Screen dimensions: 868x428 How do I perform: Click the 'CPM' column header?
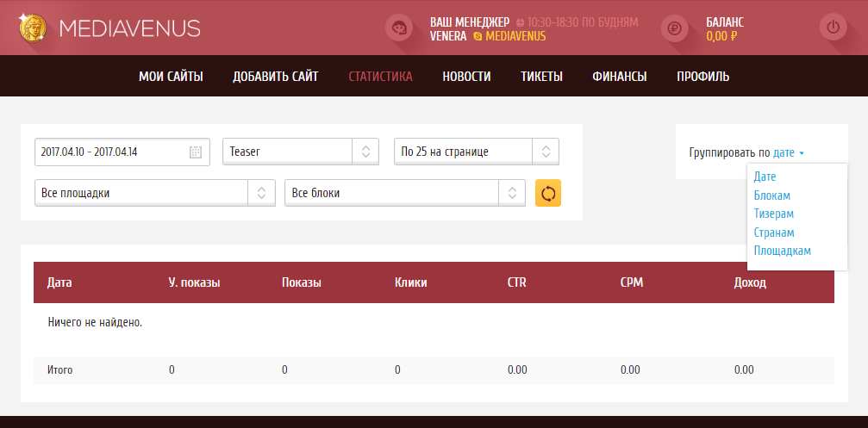(632, 282)
